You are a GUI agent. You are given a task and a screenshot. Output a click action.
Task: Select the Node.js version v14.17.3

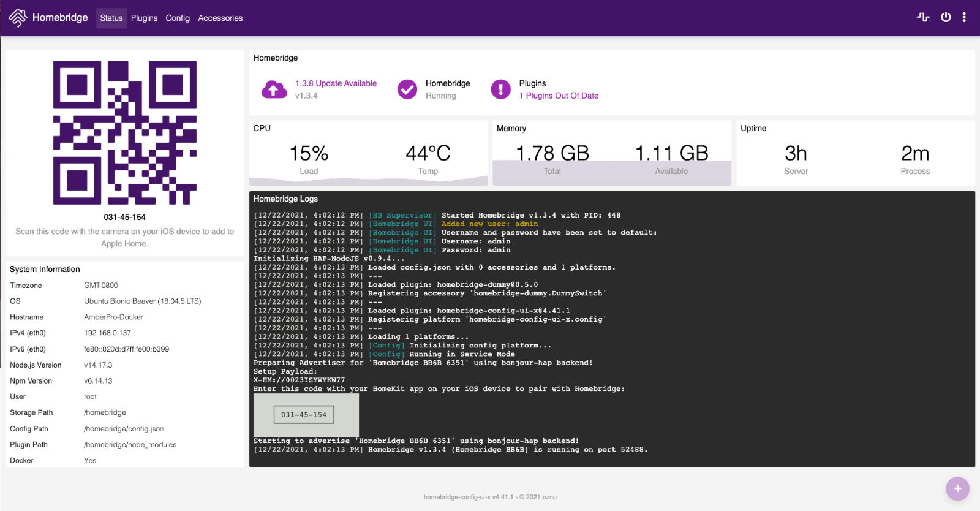point(98,365)
